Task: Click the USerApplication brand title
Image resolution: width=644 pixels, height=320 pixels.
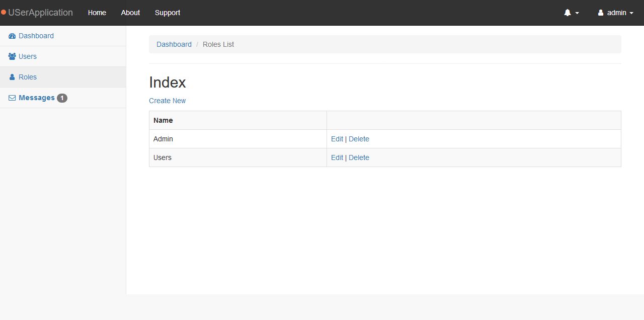Action: (x=40, y=13)
